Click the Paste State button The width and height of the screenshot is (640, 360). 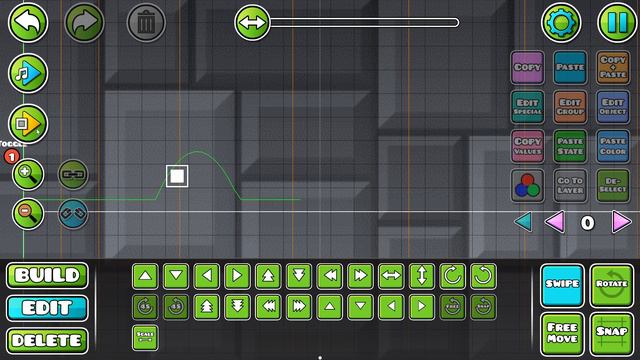pyautogui.click(x=570, y=146)
